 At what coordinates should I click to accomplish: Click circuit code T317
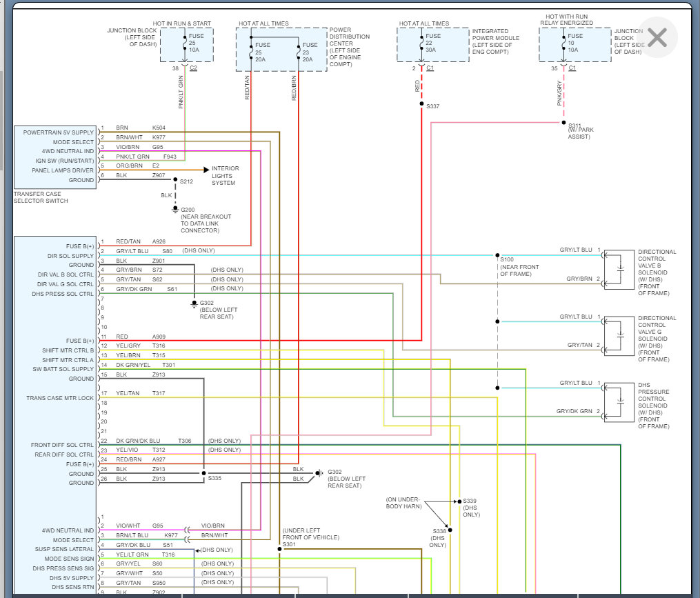(159, 393)
